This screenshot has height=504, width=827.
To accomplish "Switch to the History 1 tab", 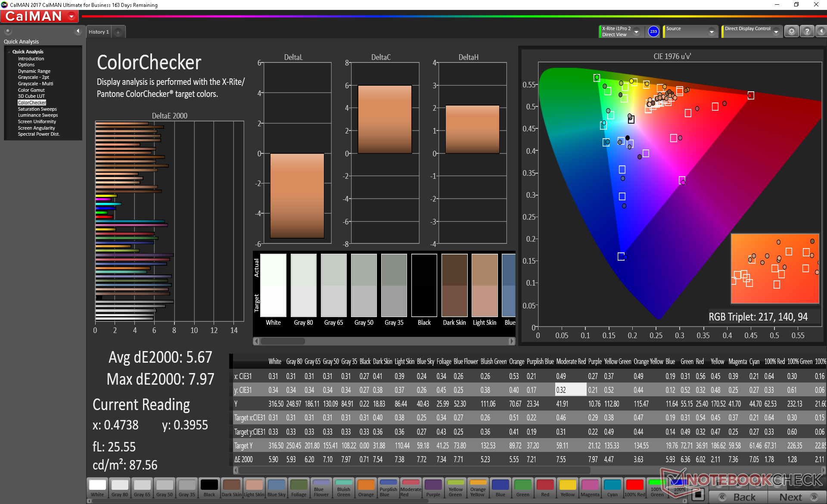I will (99, 32).
